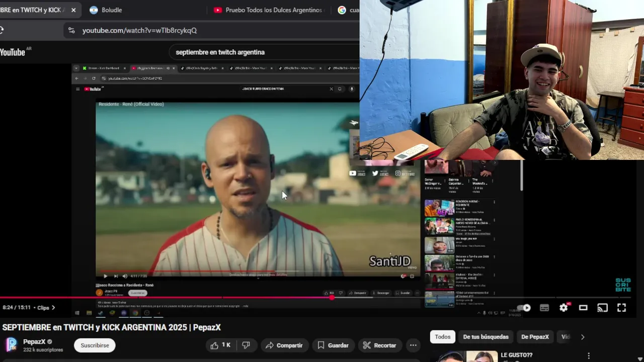Screen dimensions: 644x362
Task: Click the youtube.com URL address bar
Action: 139,30
